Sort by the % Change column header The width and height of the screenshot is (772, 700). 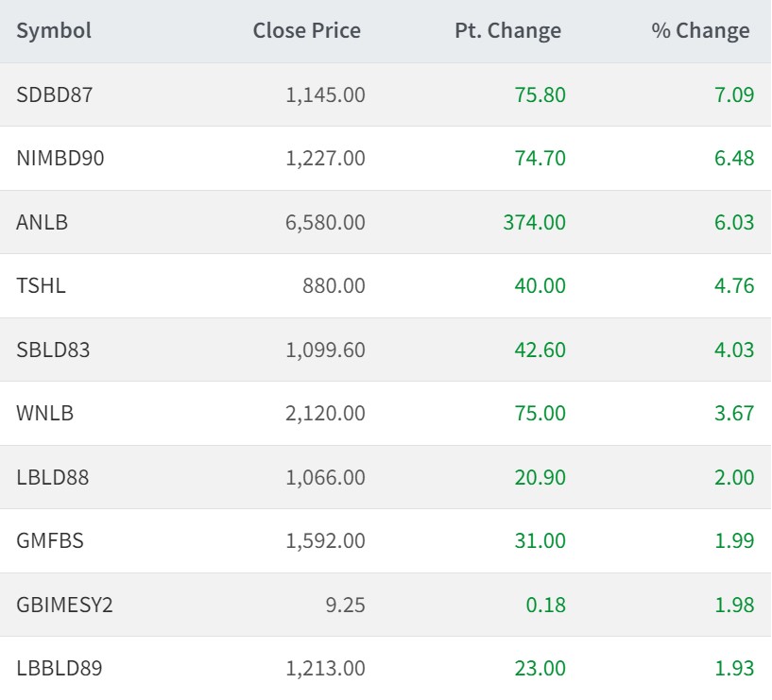point(700,30)
